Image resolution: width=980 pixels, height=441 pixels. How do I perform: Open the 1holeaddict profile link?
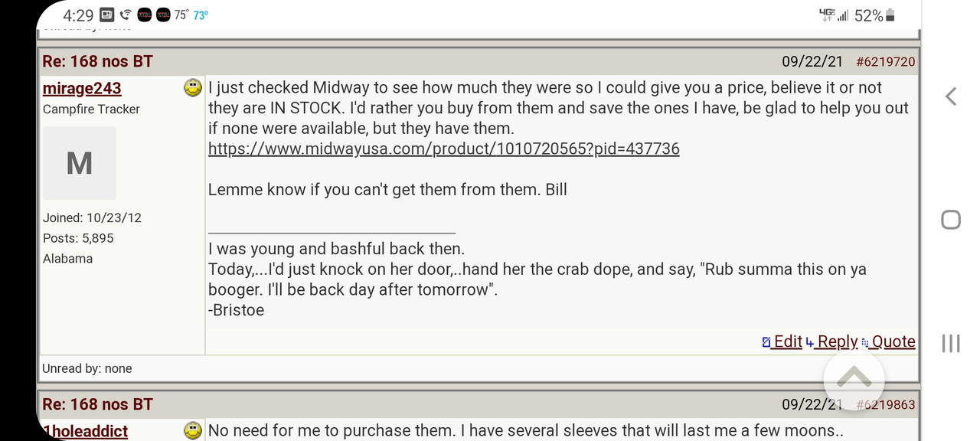(x=85, y=431)
